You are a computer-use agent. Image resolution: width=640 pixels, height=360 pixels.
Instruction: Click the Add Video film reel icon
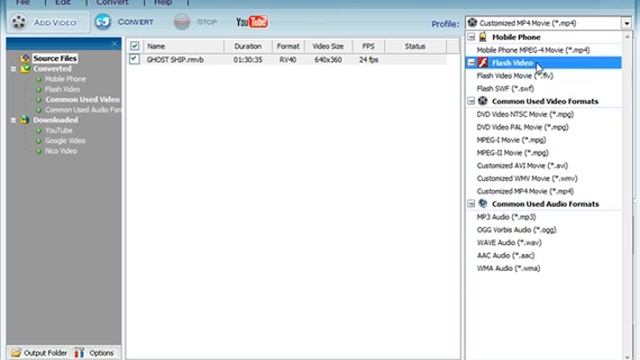19,22
